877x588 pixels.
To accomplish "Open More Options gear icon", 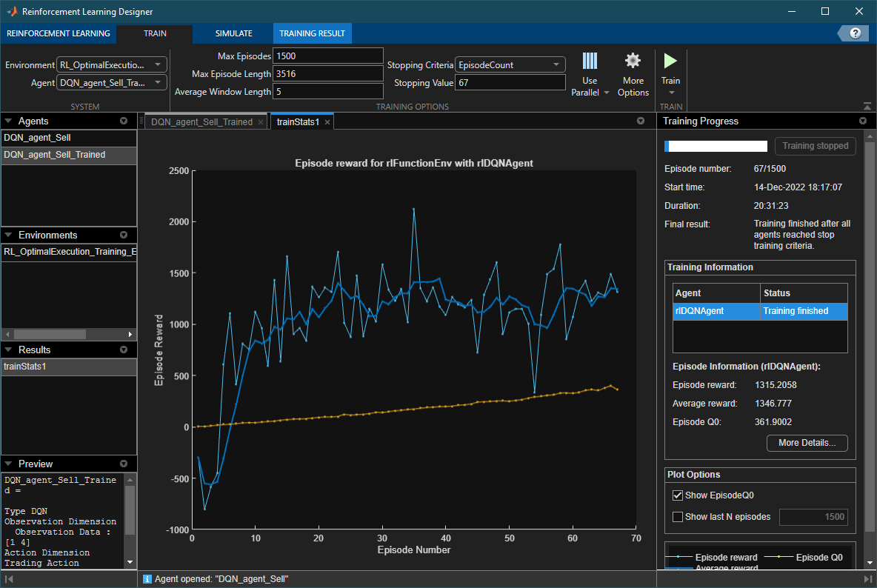I will 633,61.
